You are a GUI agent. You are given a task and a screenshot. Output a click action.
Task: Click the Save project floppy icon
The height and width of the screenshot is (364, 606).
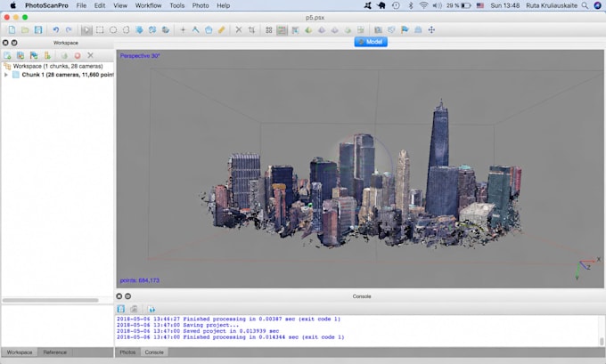coord(38,29)
